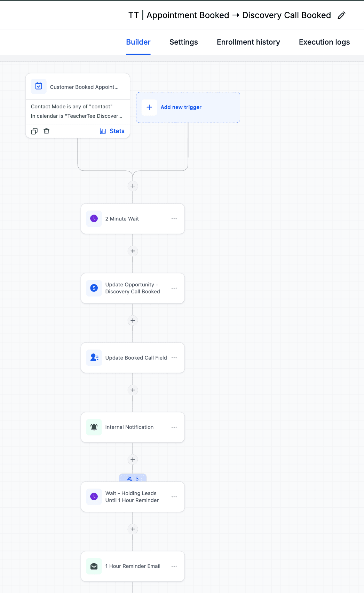Viewport: 364px width, 593px height.
Task: Open the Settings tab
Action: point(183,42)
